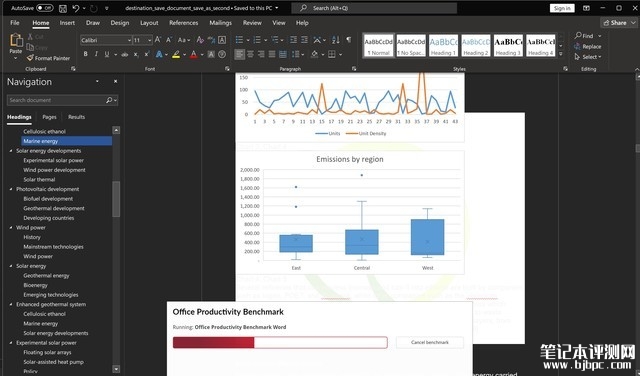The width and height of the screenshot is (640, 376).
Task: Open the font size dropdown
Action: tap(150, 40)
